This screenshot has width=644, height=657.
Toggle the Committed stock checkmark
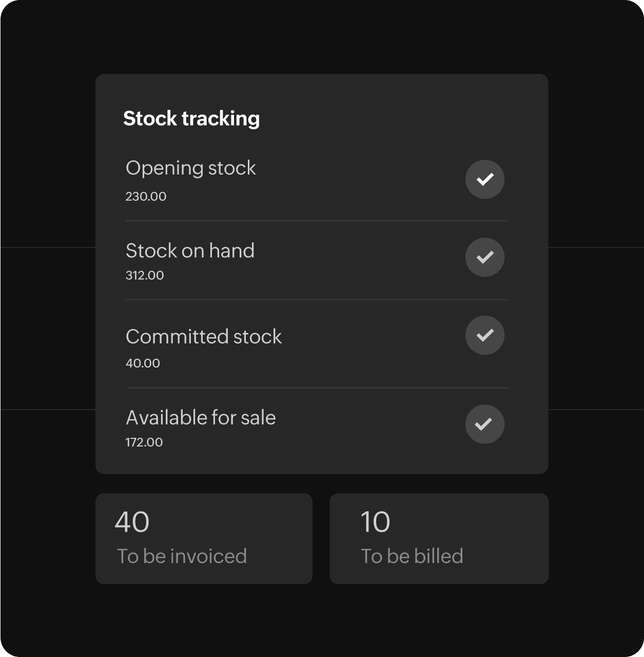[x=484, y=335]
